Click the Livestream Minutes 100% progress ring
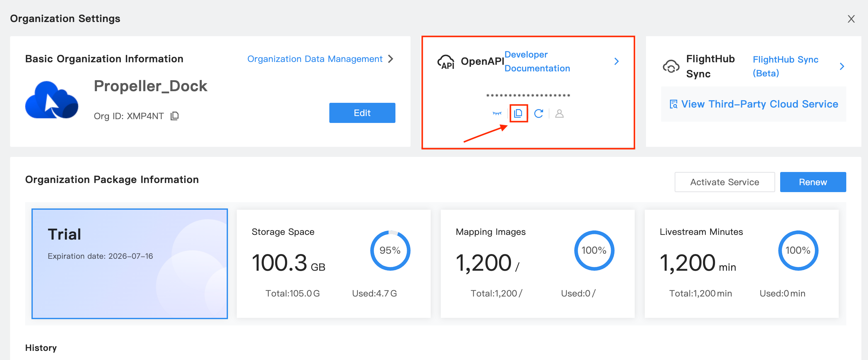The image size is (868, 360). pyautogui.click(x=798, y=250)
